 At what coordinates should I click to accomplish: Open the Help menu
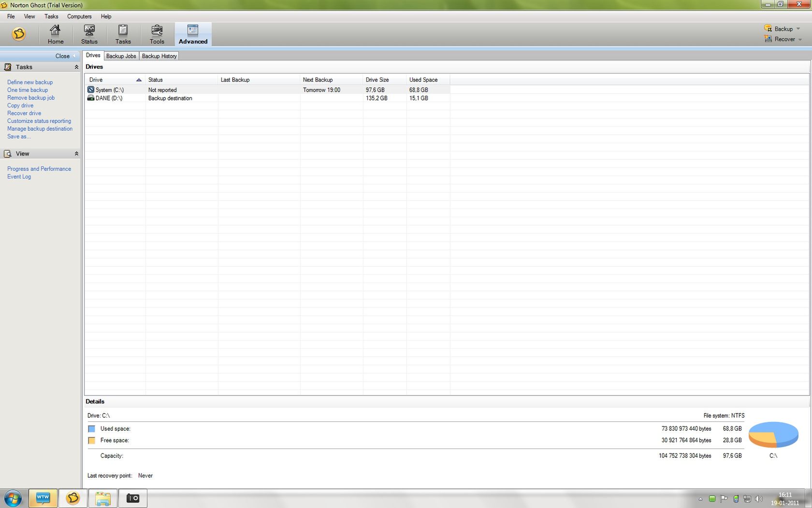click(106, 16)
